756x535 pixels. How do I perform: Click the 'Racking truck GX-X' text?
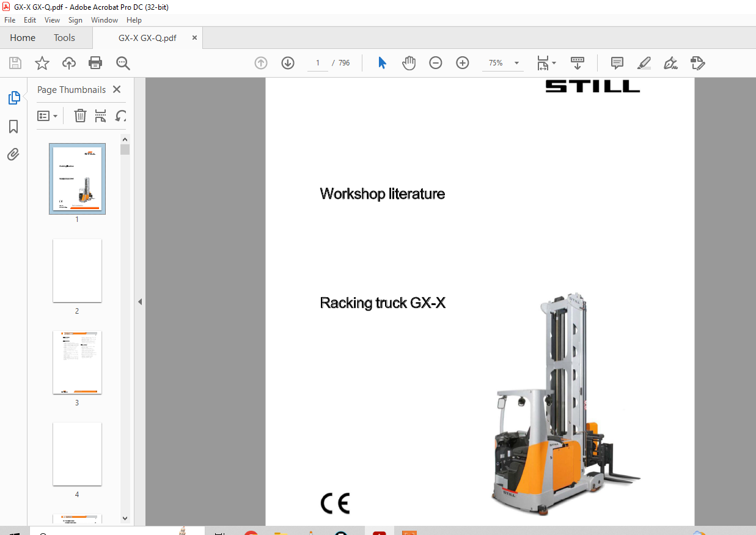click(383, 303)
